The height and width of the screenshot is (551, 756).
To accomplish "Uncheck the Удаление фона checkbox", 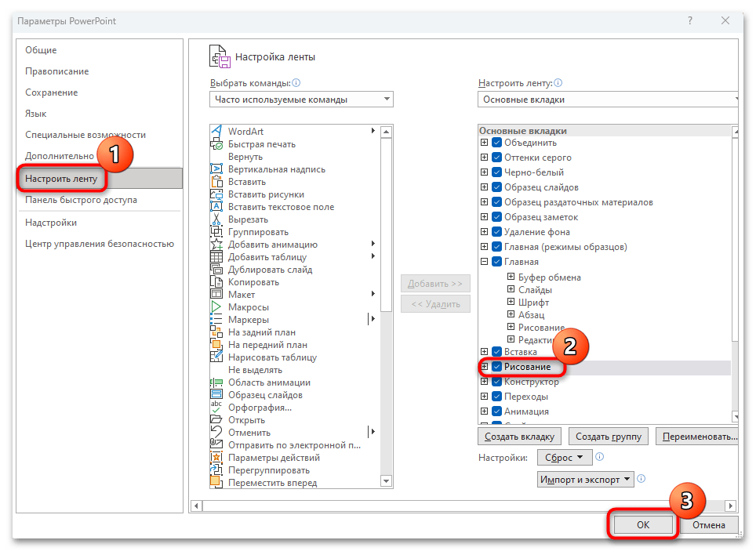I will 496,232.
